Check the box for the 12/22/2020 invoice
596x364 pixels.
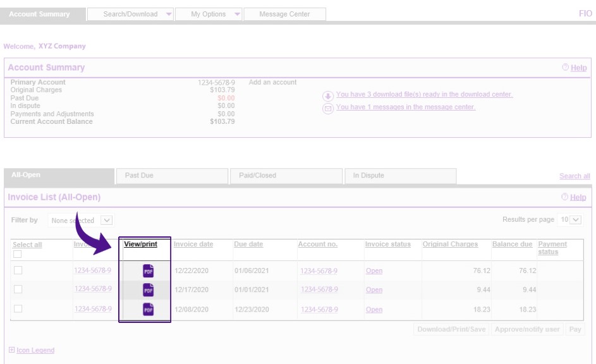coord(18,270)
